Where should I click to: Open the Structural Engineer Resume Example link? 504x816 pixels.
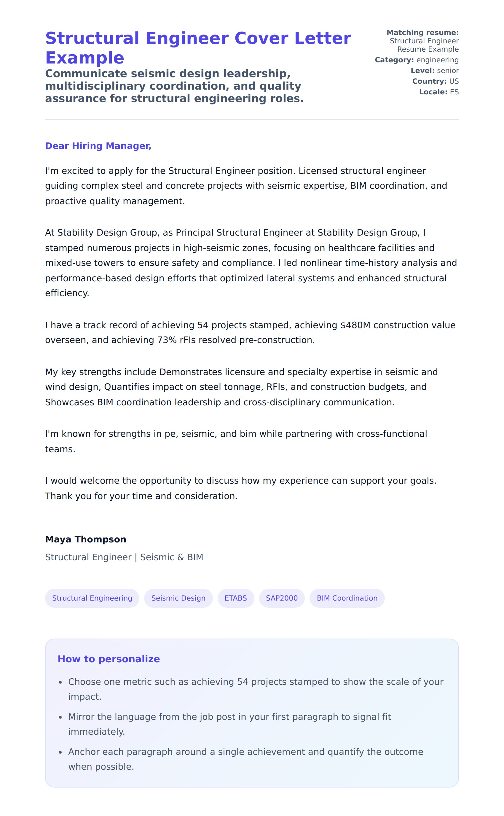pos(424,45)
